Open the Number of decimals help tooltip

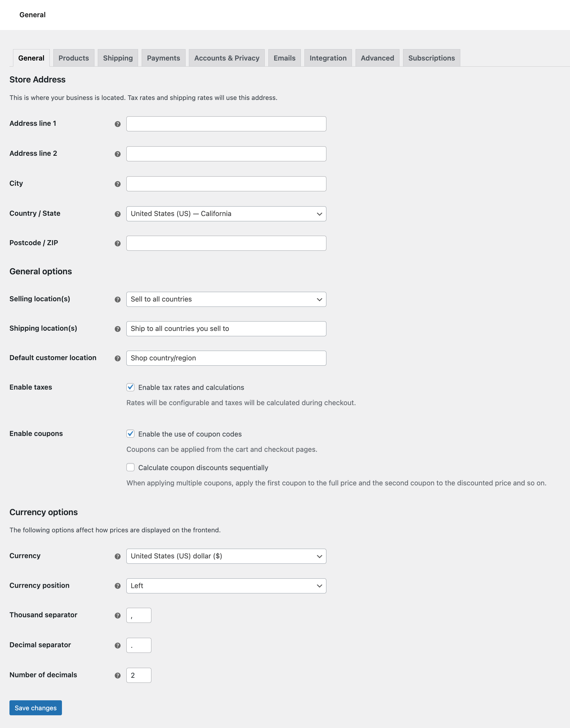117,675
